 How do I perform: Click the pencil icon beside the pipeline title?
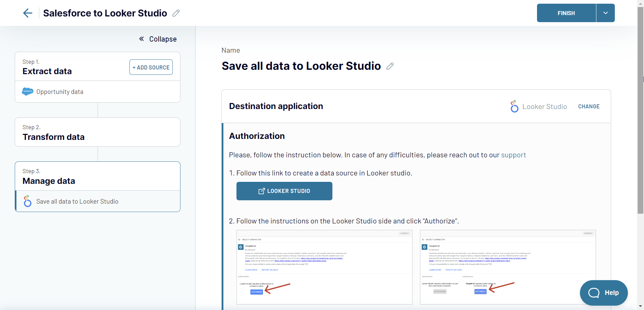(x=175, y=13)
